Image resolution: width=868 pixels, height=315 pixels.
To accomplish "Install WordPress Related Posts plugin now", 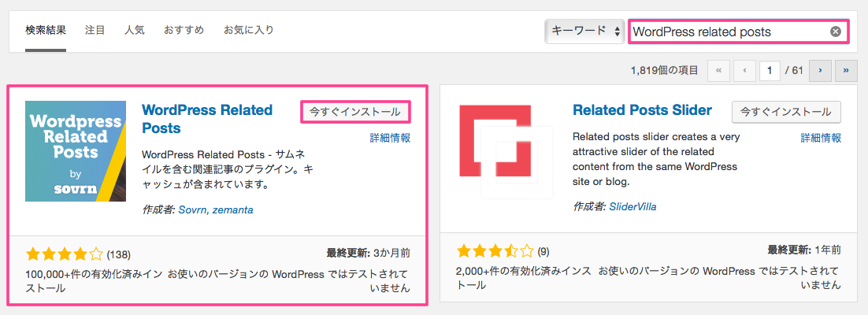I will coord(354,112).
